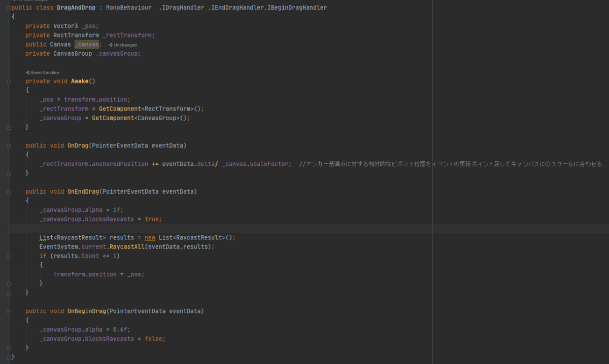Click the OnBeginDrag method name
The height and width of the screenshot is (364, 609).
(x=87, y=311)
